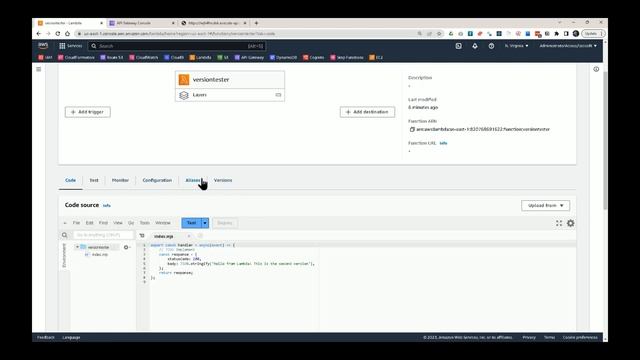The width and height of the screenshot is (640, 360).
Task: Select index.mjs in the file tree
Action: [97, 255]
